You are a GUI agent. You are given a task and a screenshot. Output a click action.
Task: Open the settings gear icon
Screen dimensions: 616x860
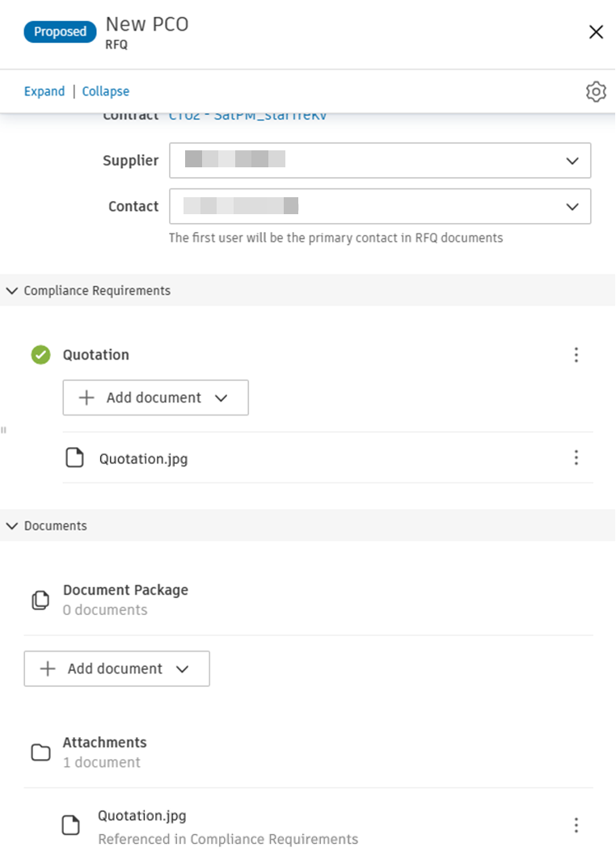click(x=595, y=91)
